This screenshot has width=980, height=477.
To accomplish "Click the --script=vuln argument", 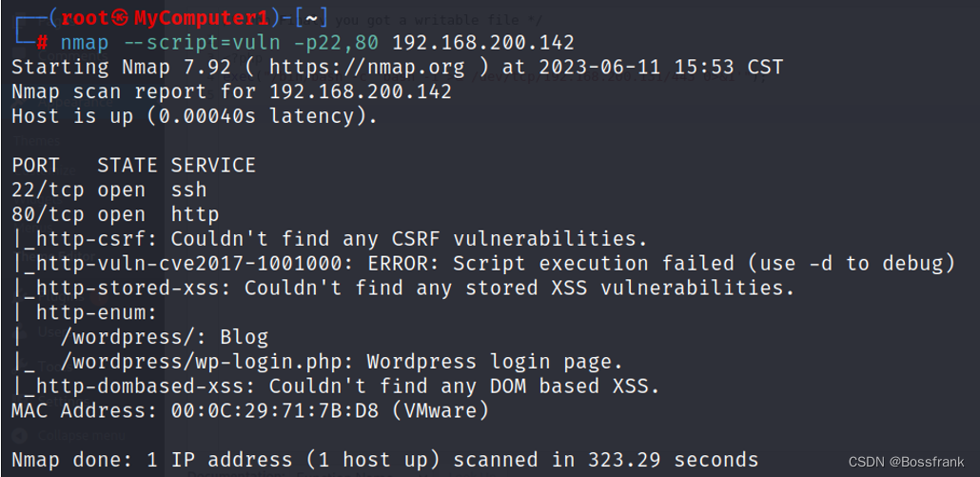I will (201, 43).
